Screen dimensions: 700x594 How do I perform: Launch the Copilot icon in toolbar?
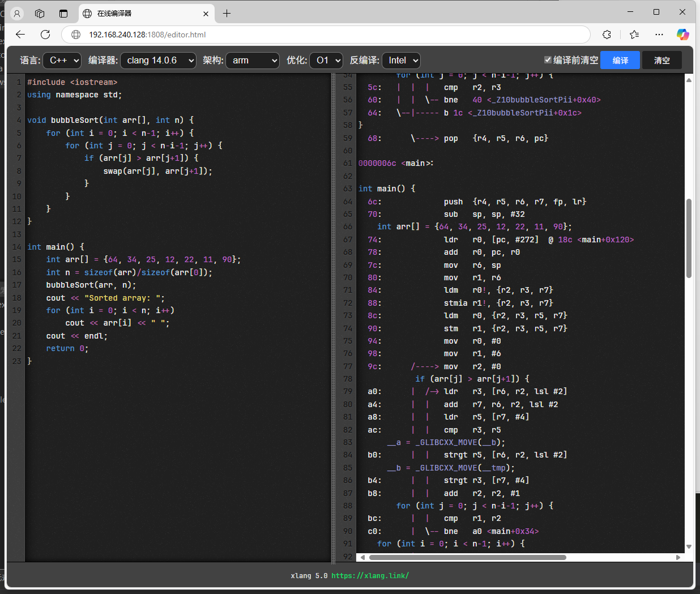683,35
